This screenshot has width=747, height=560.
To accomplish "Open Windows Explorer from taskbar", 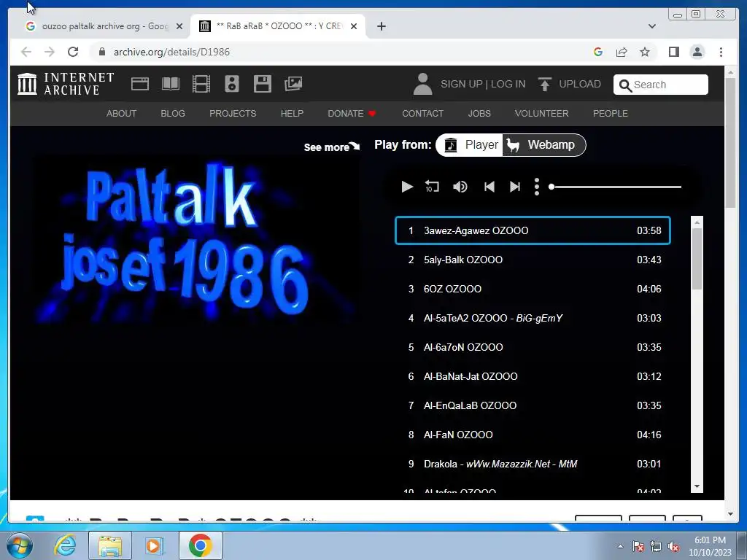I will pos(110,545).
